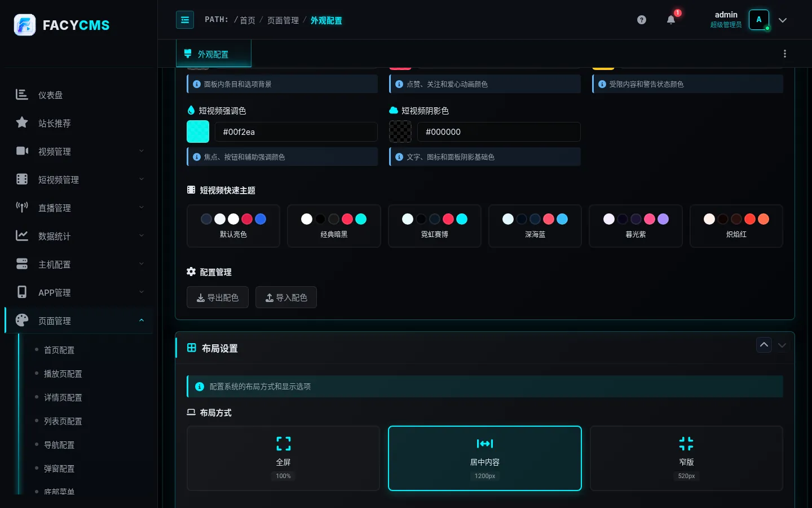Click the 导出配色 button

tap(218, 297)
